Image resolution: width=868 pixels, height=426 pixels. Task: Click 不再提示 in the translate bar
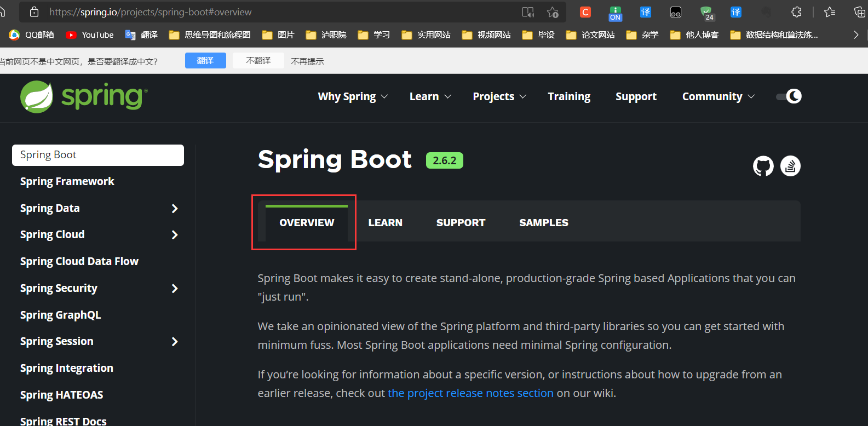[307, 61]
